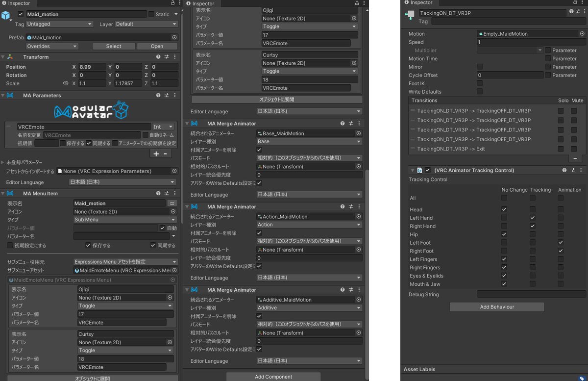Click the Speed value field
588x381 pixels.
[531, 42]
